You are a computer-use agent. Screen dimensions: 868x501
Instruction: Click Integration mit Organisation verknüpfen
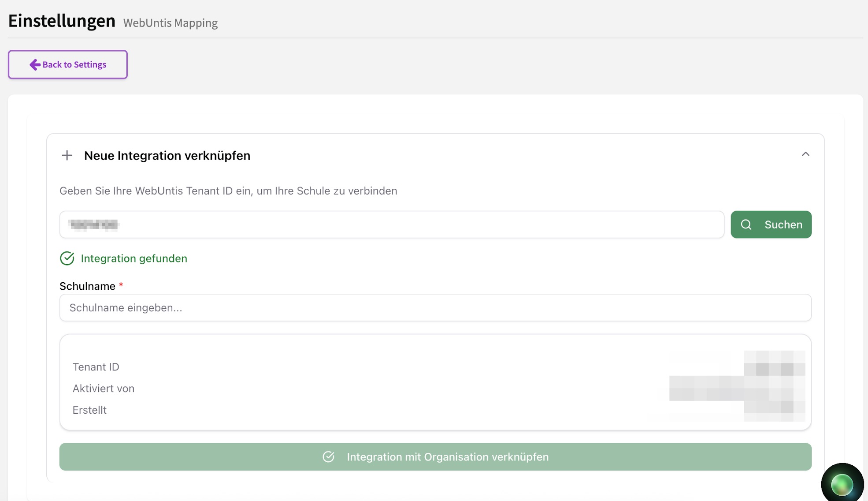447,457
